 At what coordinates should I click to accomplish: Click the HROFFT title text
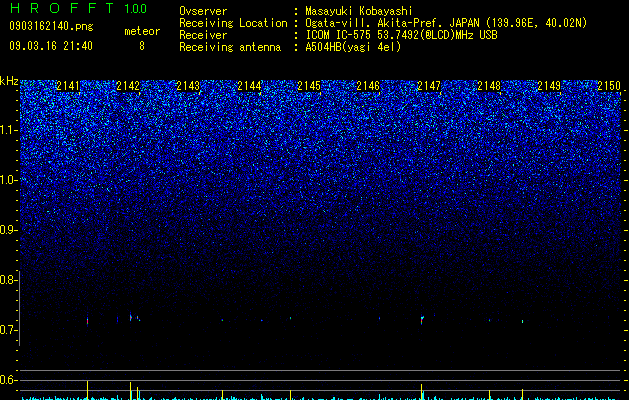[x=62, y=8]
